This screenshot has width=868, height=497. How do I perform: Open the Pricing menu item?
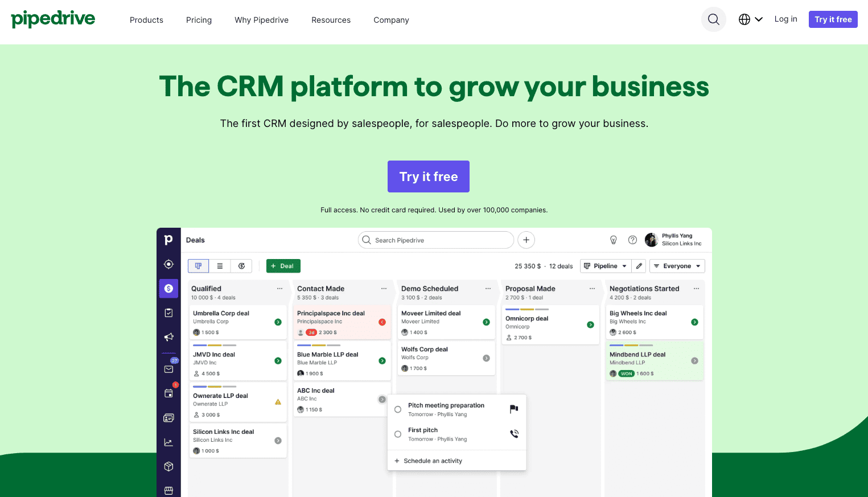199,20
